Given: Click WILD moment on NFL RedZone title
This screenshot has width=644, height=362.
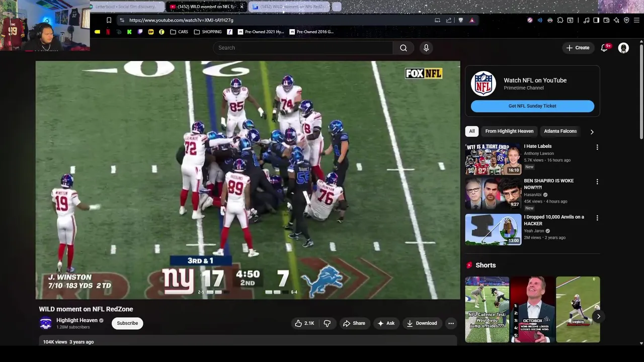Looking at the screenshot, I should 86,309.
